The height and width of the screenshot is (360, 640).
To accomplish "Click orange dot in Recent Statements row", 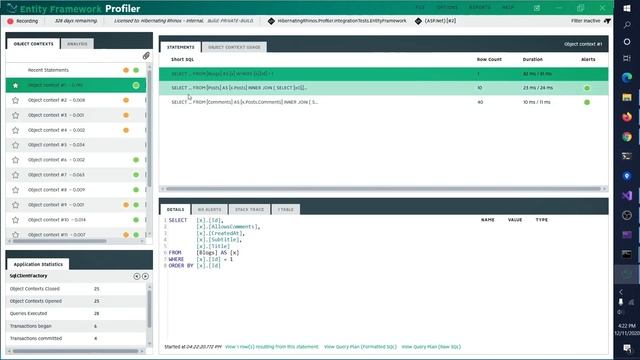I will [x=126, y=70].
